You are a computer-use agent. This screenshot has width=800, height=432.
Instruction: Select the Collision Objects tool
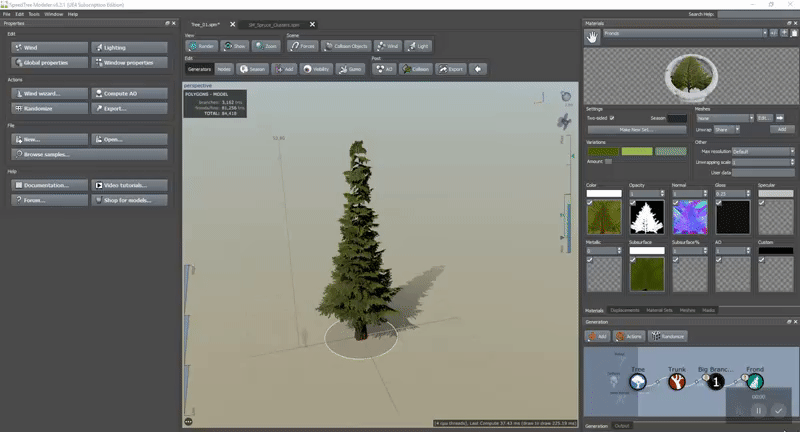pos(346,45)
